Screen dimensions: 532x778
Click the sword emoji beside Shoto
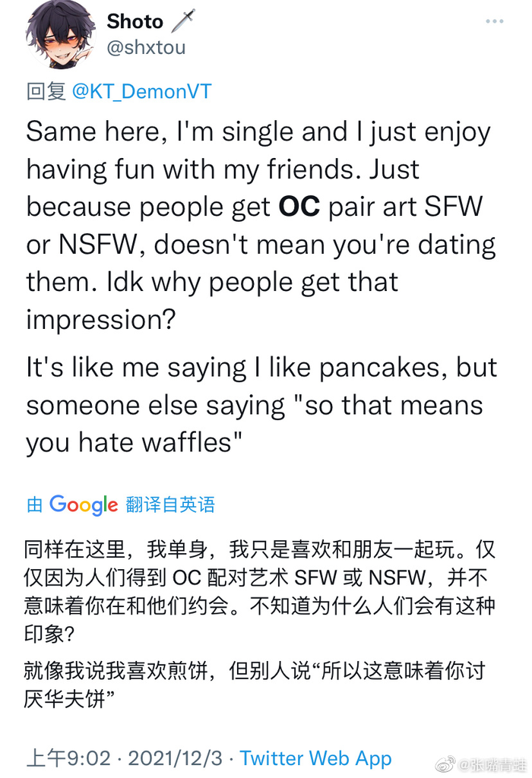183,21
